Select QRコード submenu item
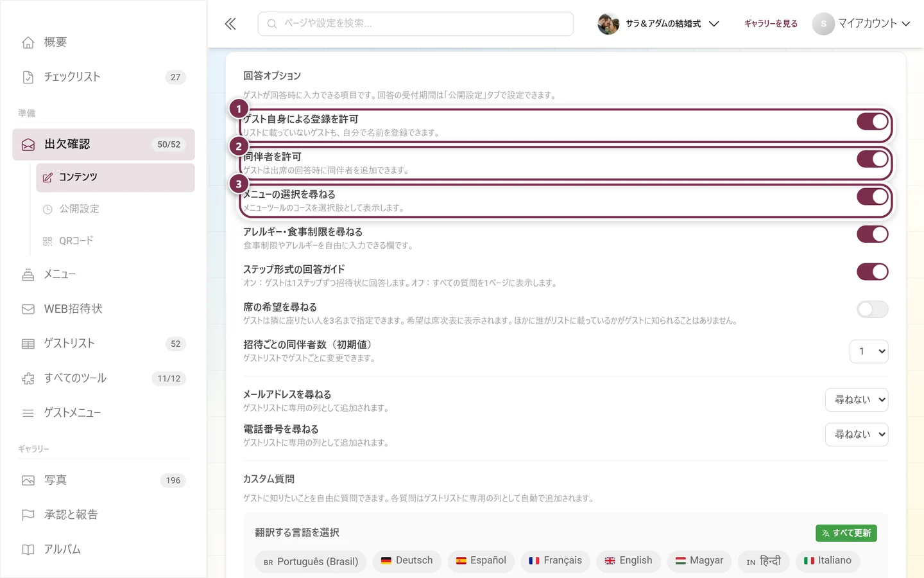This screenshot has height=578, width=924. pyautogui.click(x=116, y=241)
